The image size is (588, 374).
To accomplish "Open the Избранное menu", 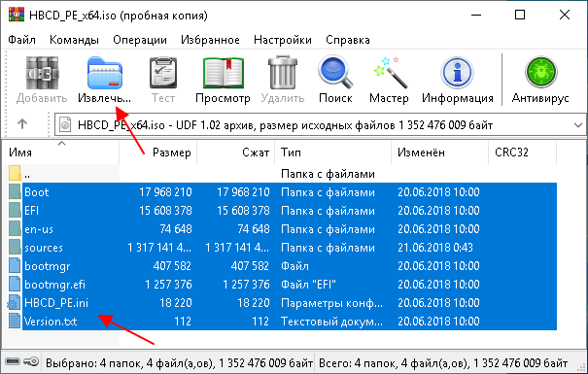I will [210, 40].
